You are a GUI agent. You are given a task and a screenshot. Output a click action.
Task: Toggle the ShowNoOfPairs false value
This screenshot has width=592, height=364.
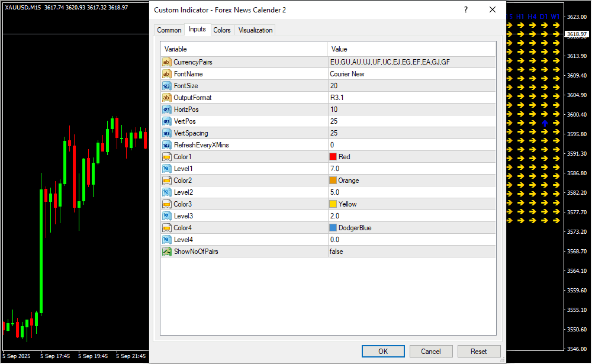click(411, 252)
